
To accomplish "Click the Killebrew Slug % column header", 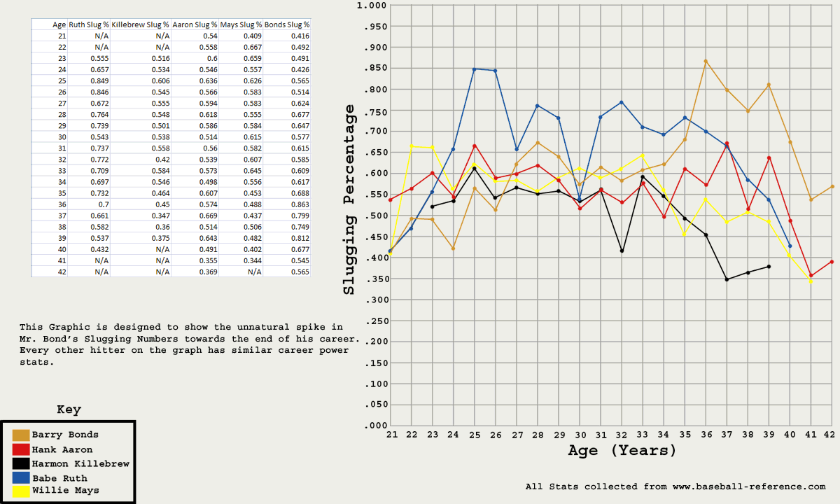I will [141, 24].
